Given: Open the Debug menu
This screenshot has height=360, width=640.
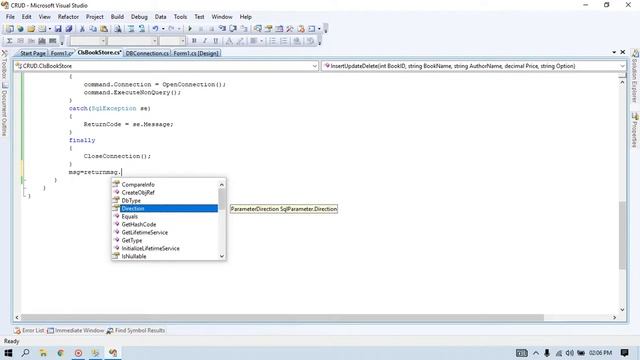Looking at the screenshot, I should [139, 17].
